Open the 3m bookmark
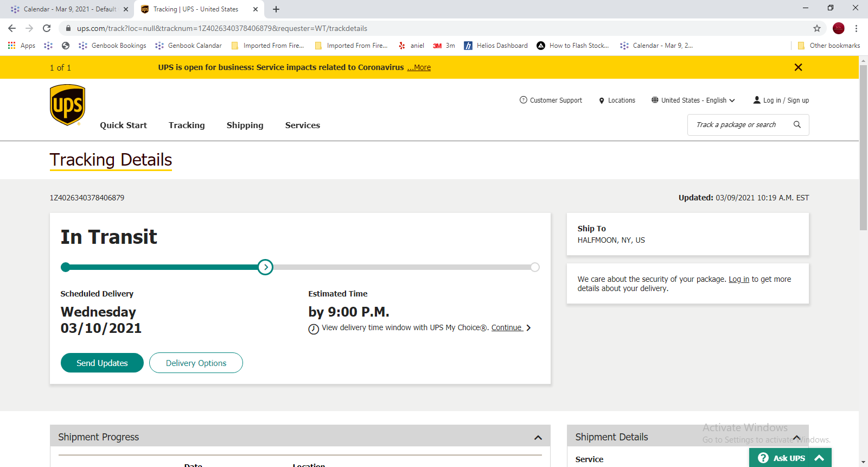 coord(444,46)
